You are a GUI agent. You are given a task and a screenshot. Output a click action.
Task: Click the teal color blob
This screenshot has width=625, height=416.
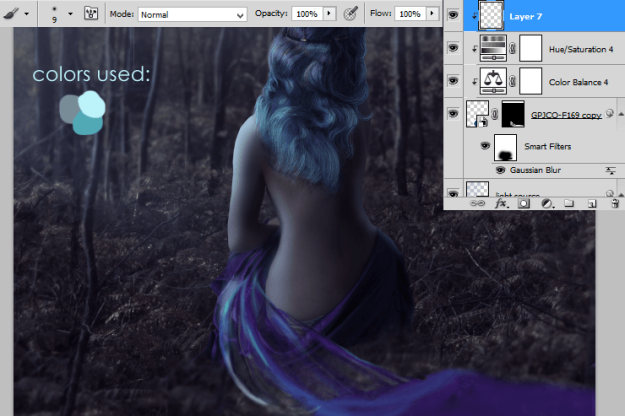(x=88, y=124)
